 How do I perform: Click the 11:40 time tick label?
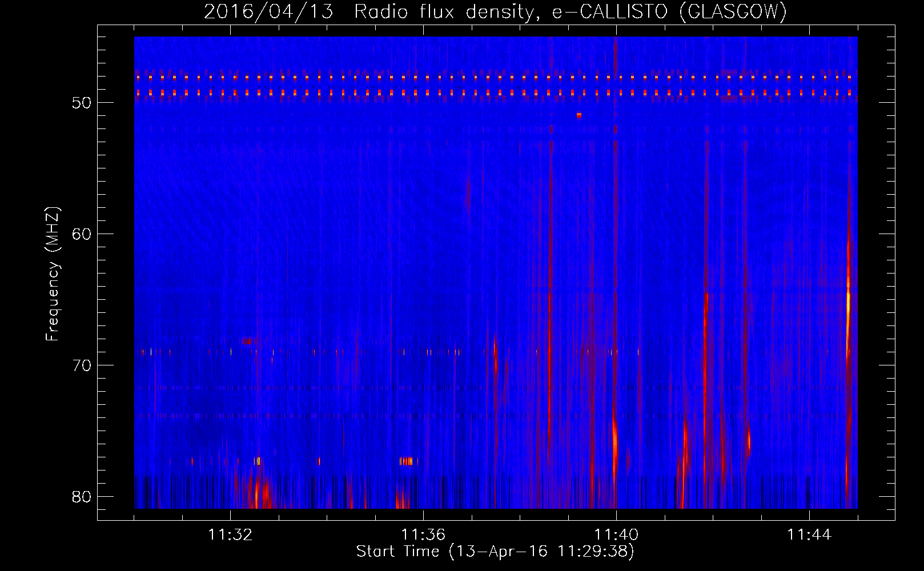click(x=616, y=534)
